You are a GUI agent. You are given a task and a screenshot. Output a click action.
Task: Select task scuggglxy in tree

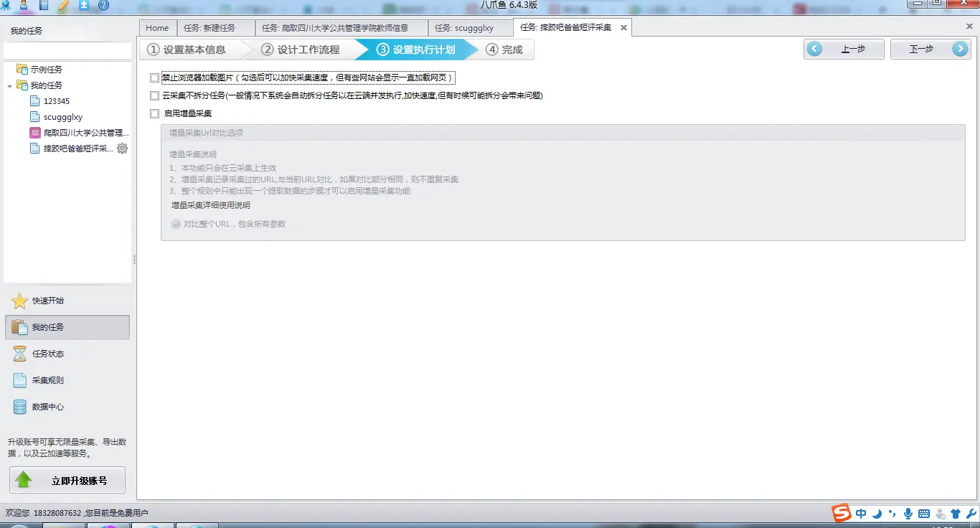point(63,117)
